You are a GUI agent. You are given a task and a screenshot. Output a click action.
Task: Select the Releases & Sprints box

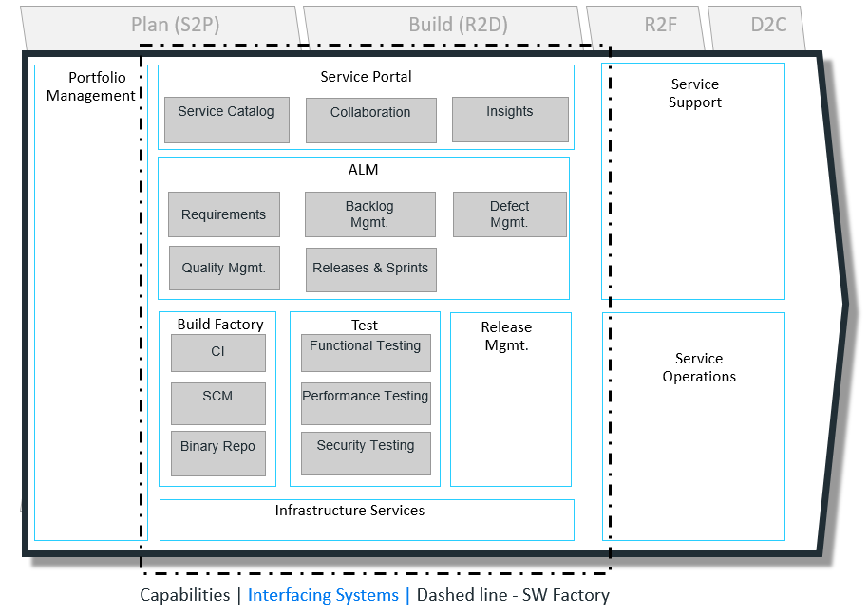(370, 269)
